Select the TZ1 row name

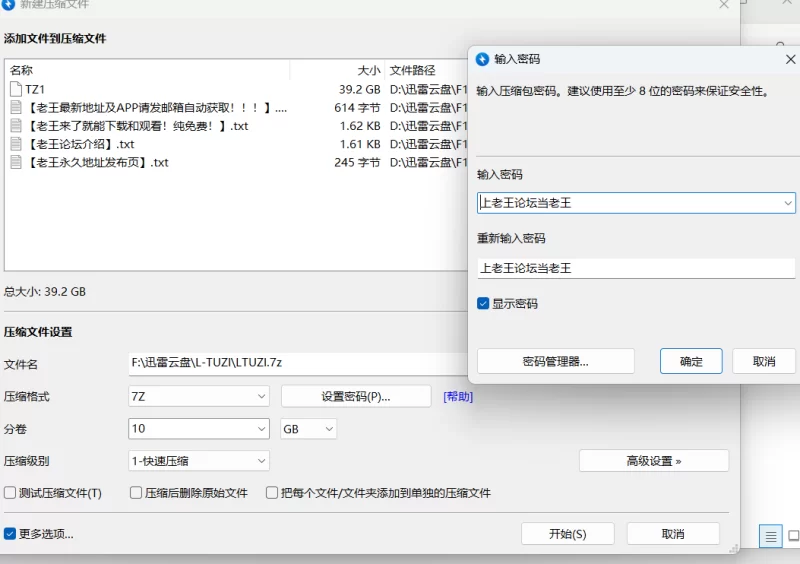point(35,89)
